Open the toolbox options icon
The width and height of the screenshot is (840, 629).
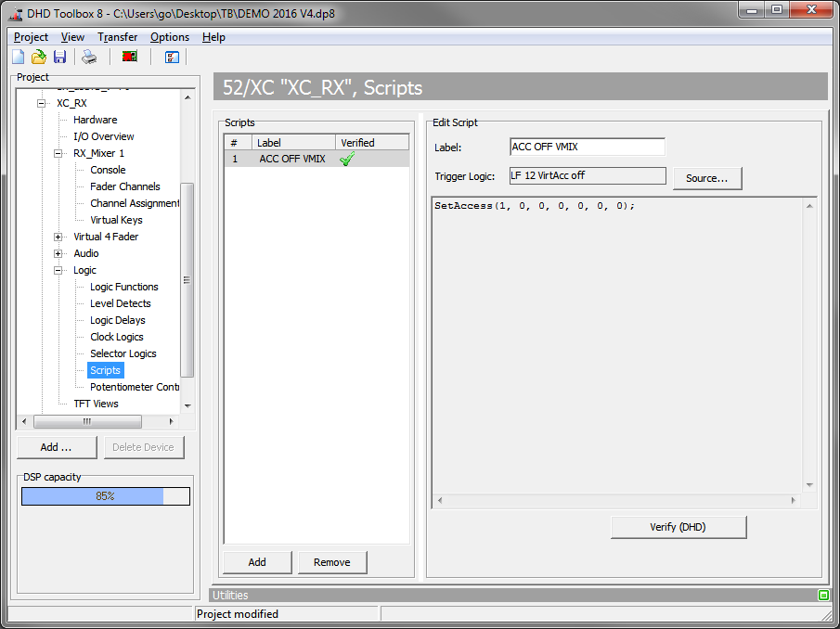[171, 57]
